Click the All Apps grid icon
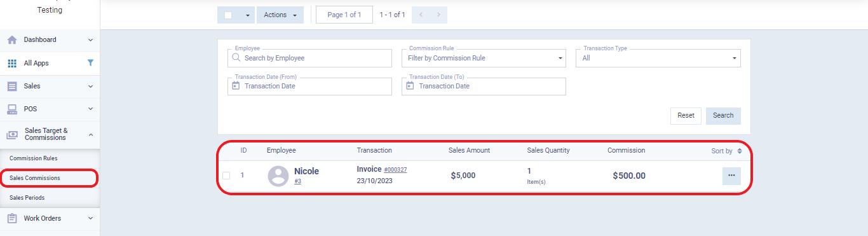This screenshot has width=868, height=236. tap(12, 63)
